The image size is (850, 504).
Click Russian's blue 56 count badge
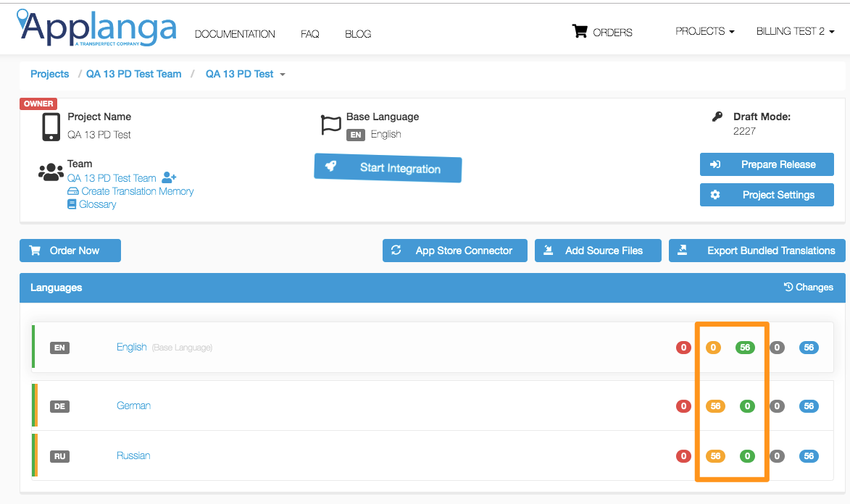click(x=809, y=456)
